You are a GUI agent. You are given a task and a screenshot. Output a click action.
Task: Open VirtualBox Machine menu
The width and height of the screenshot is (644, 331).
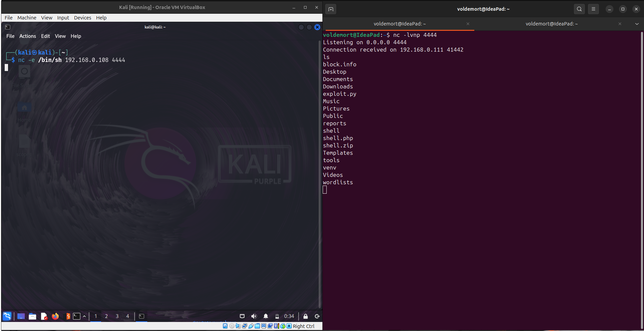point(27,18)
